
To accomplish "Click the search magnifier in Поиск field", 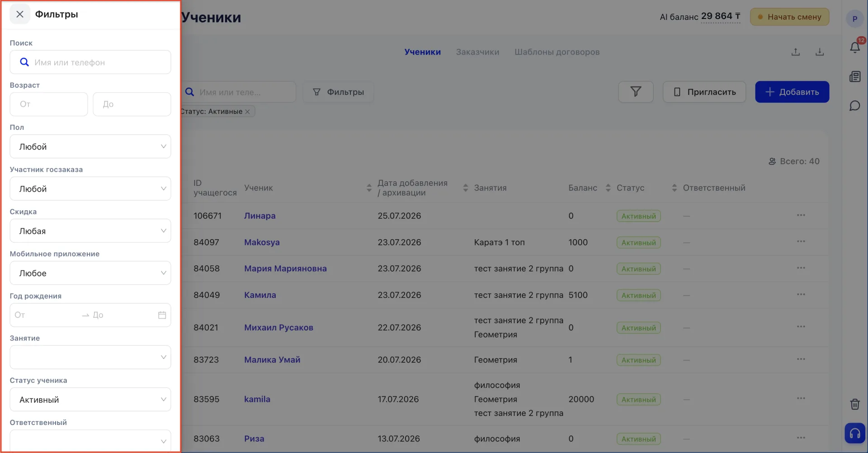I will click(24, 62).
